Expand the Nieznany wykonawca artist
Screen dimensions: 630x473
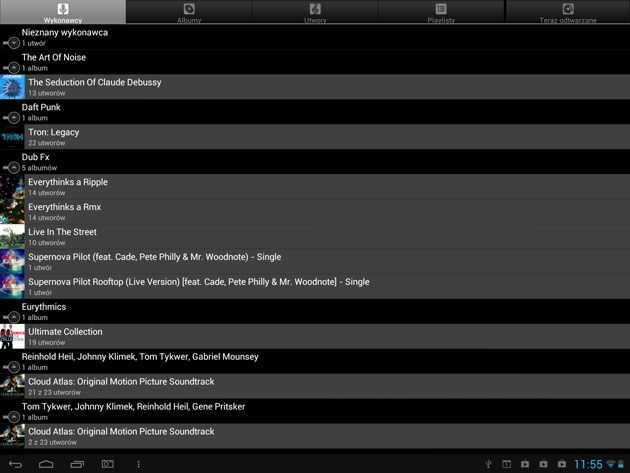click(x=12, y=43)
